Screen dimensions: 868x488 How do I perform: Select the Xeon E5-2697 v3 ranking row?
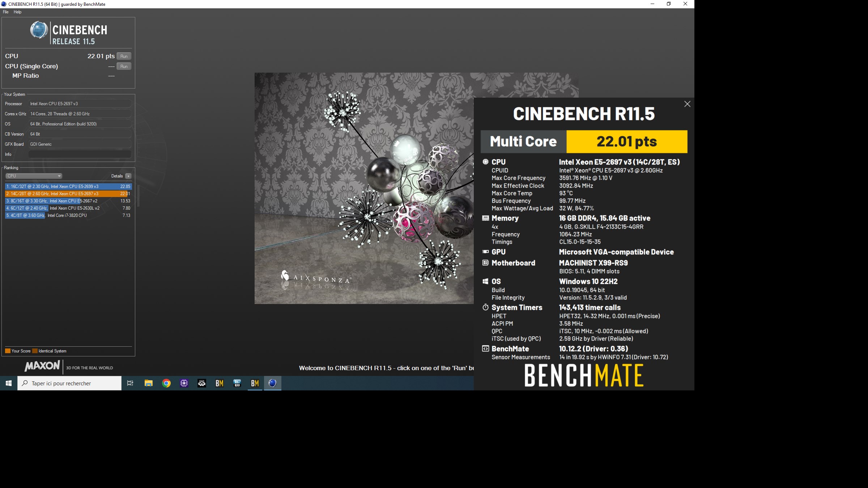[68, 194]
